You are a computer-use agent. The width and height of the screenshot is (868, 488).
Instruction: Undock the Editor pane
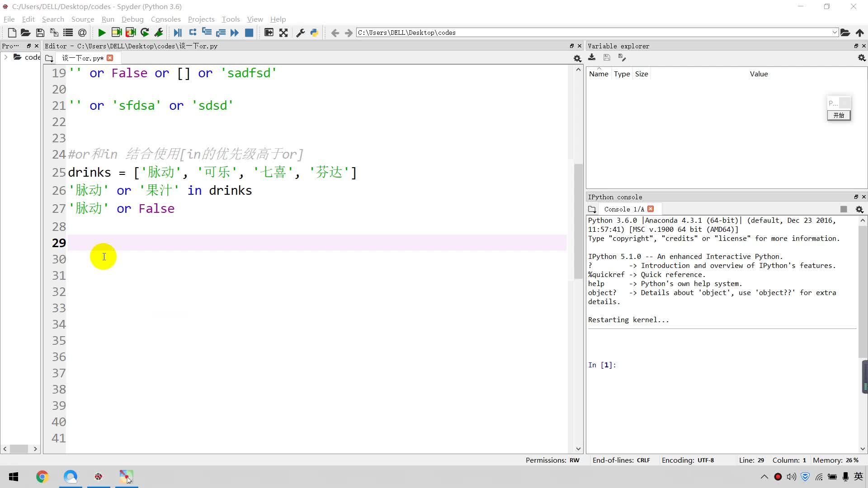pyautogui.click(x=571, y=46)
